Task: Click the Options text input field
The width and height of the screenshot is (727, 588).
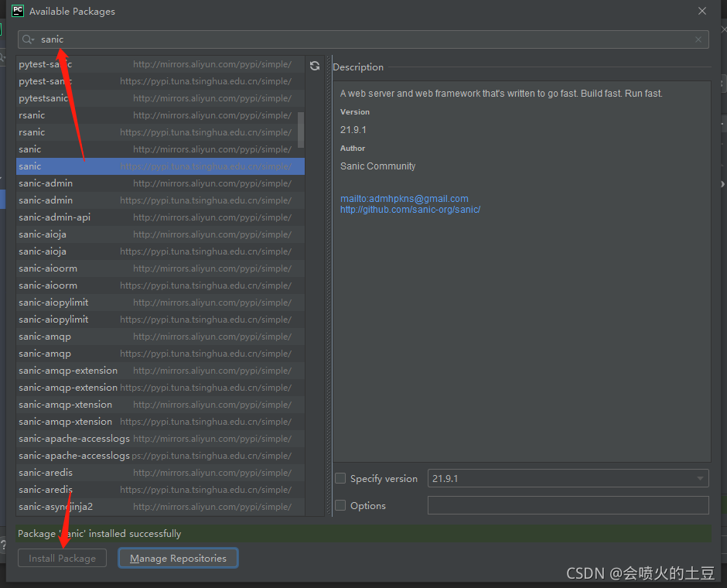Action: [x=568, y=505]
